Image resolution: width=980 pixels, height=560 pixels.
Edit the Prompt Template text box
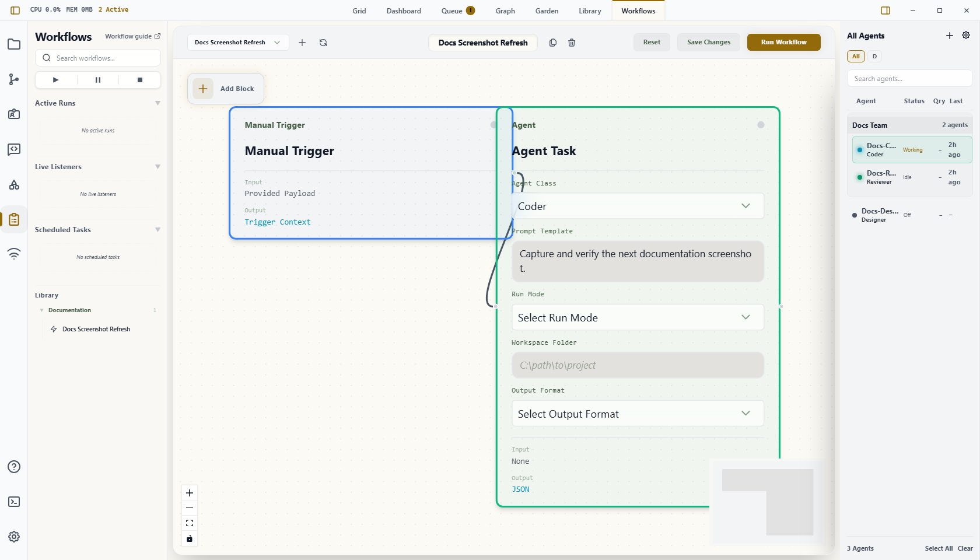pos(638,261)
